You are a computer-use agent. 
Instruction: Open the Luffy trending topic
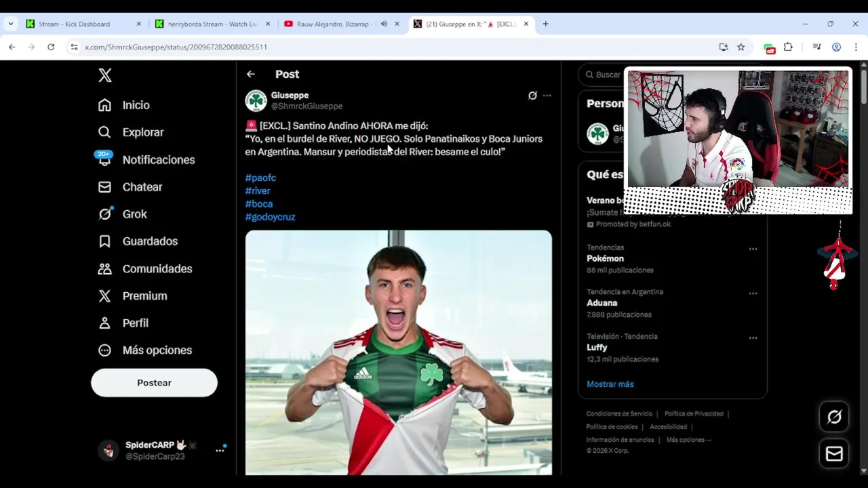tap(597, 348)
